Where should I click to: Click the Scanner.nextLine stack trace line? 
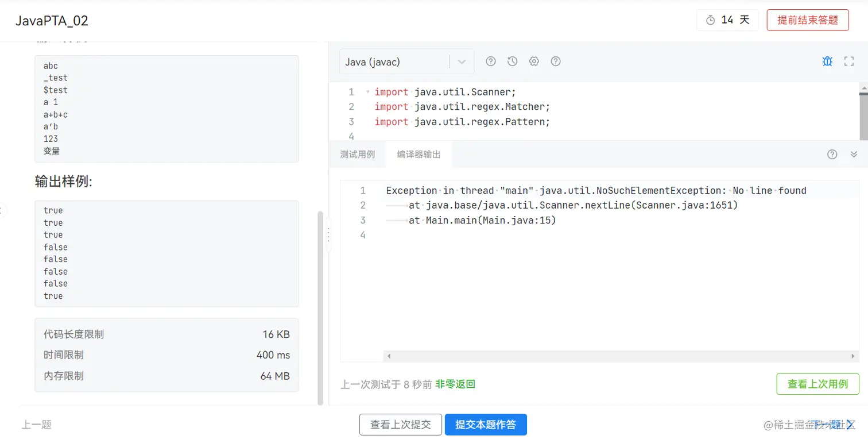(573, 206)
